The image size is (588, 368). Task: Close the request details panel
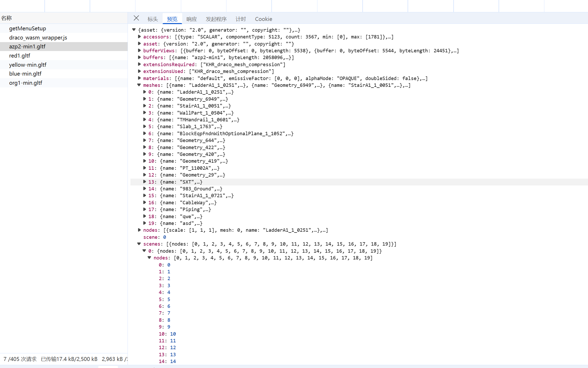(136, 18)
